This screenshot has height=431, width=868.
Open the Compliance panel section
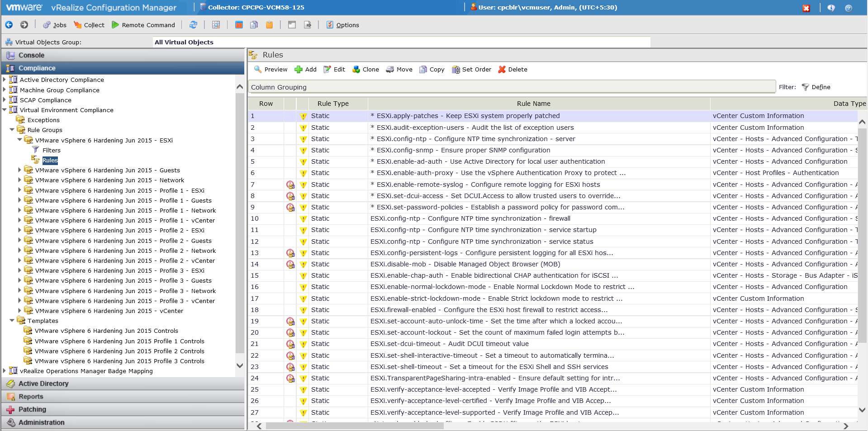click(123, 68)
